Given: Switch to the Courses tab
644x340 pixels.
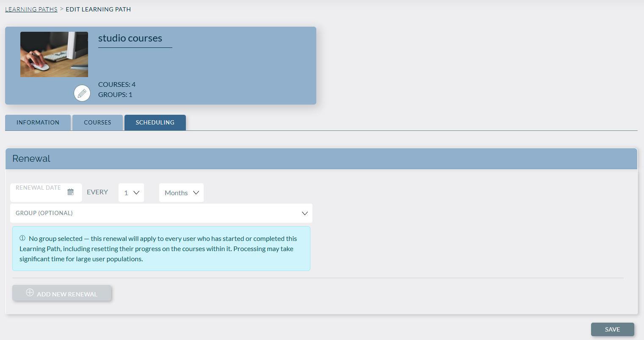Looking at the screenshot, I should [x=97, y=122].
